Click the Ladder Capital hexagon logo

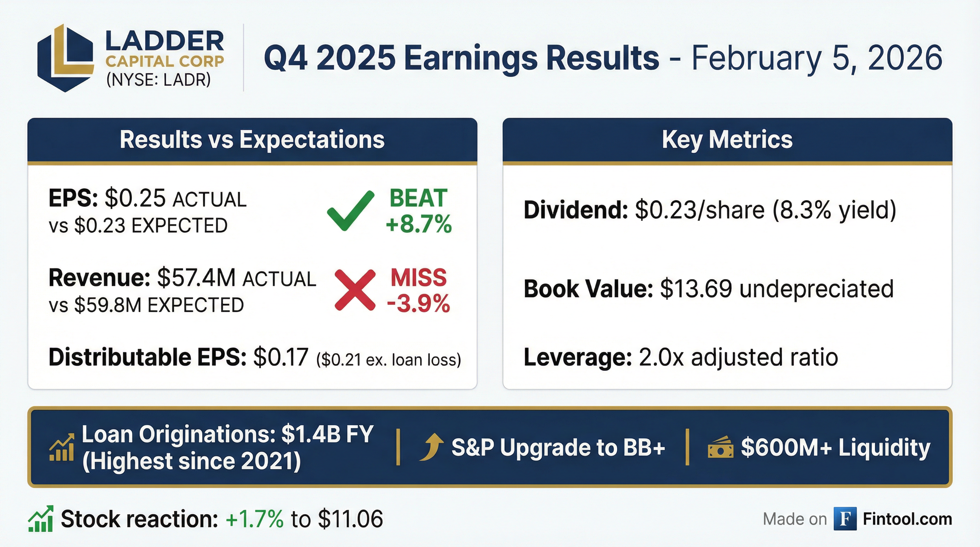tap(66, 58)
